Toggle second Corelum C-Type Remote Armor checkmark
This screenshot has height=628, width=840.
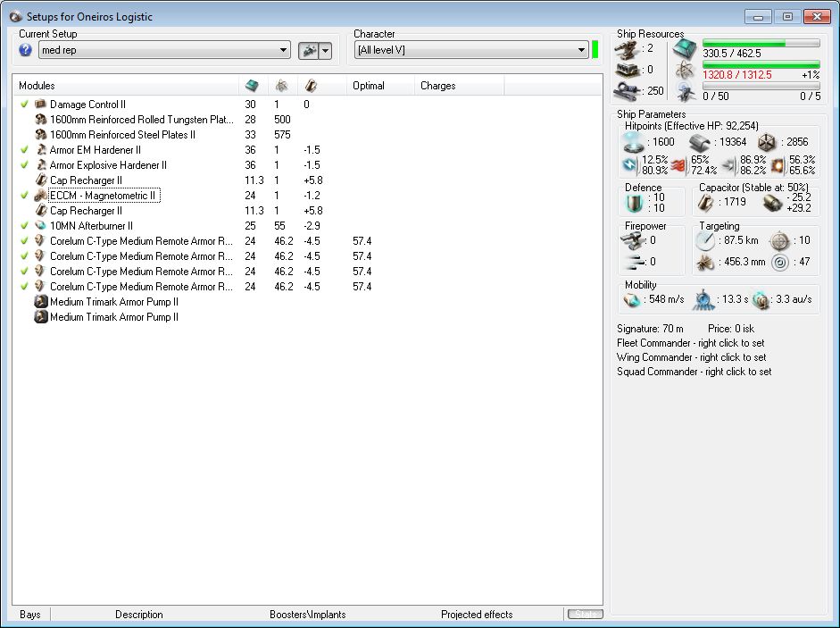[24, 255]
